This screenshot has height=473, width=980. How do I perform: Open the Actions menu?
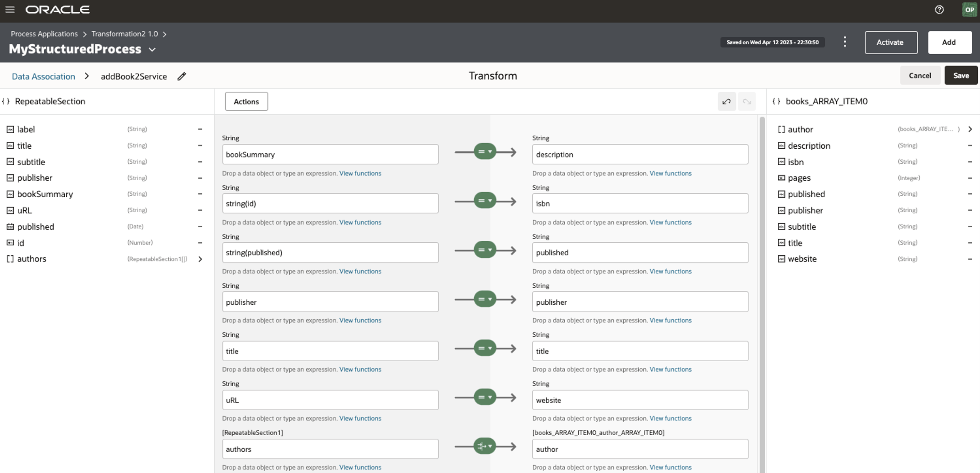[x=246, y=102]
